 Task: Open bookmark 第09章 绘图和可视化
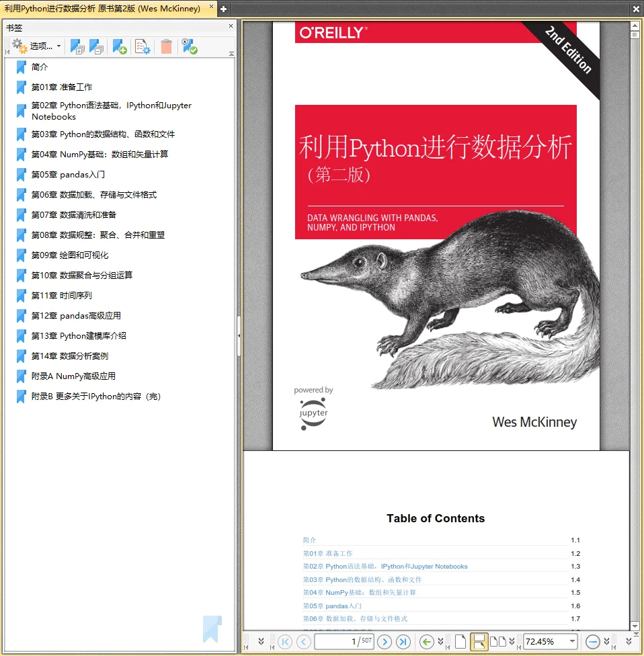(x=70, y=255)
